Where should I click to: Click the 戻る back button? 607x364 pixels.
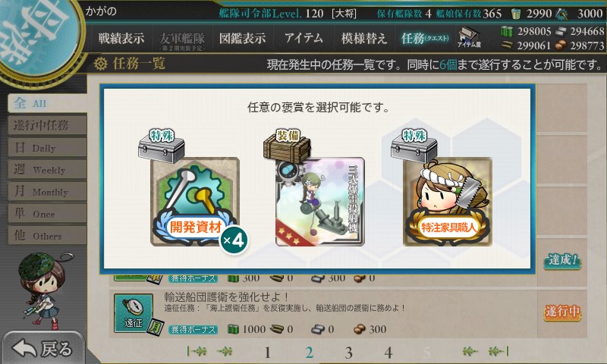pos(42,348)
